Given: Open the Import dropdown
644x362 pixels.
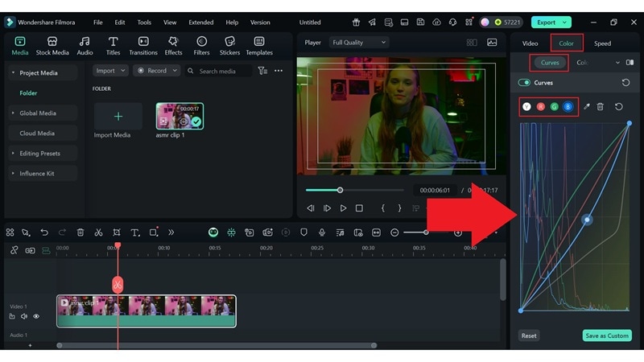Looking at the screenshot, I should pos(110,71).
